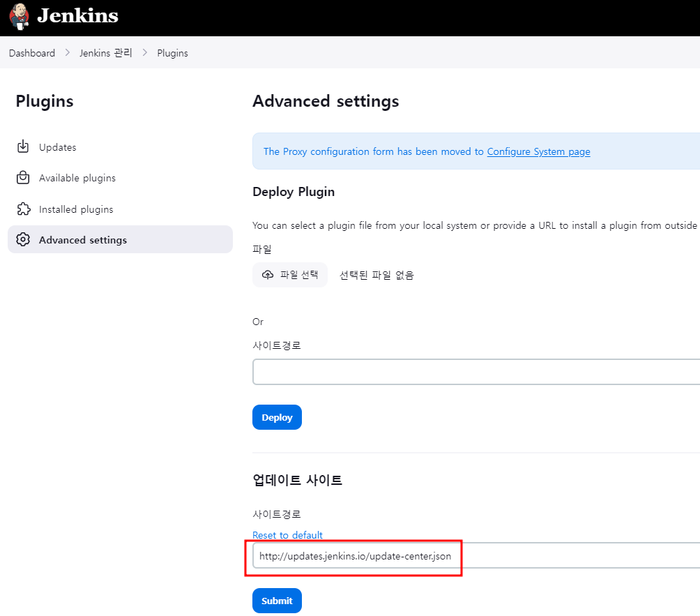Click the Advanced settings page heading

click(x=326, y=101)
